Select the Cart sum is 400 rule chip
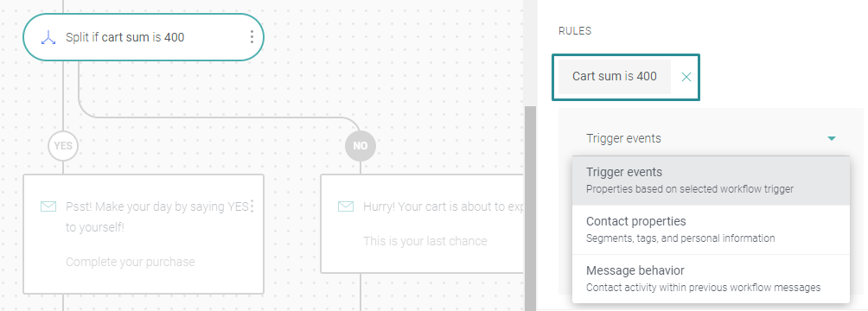This screenshot has height=311, width=868. coord(615,76)
